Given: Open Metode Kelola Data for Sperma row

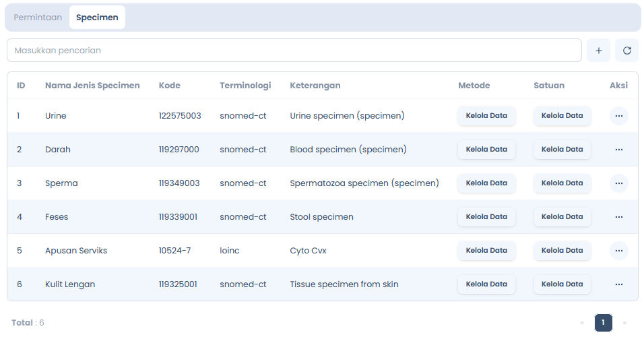Looking at the screenshot, I should (486, 183).
